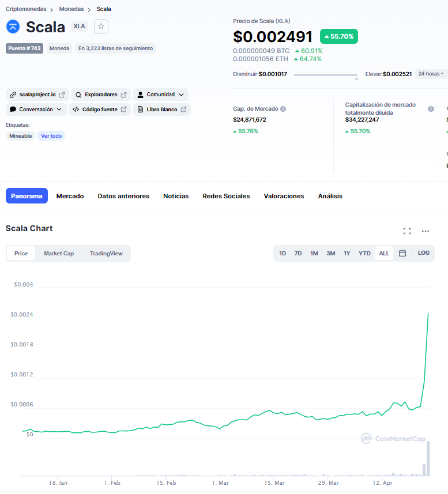Go to Criptomonedas breadcrumb

26,9
